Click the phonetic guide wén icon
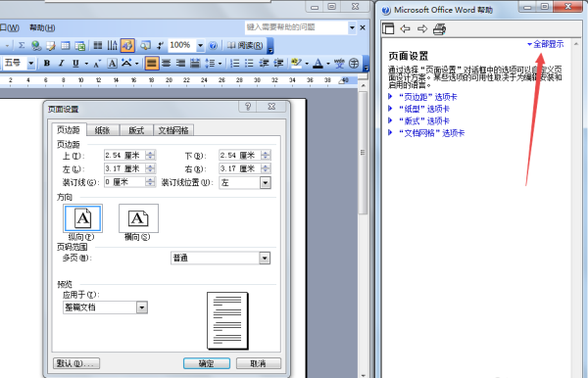The image size is (588, 378). [339, 64]
